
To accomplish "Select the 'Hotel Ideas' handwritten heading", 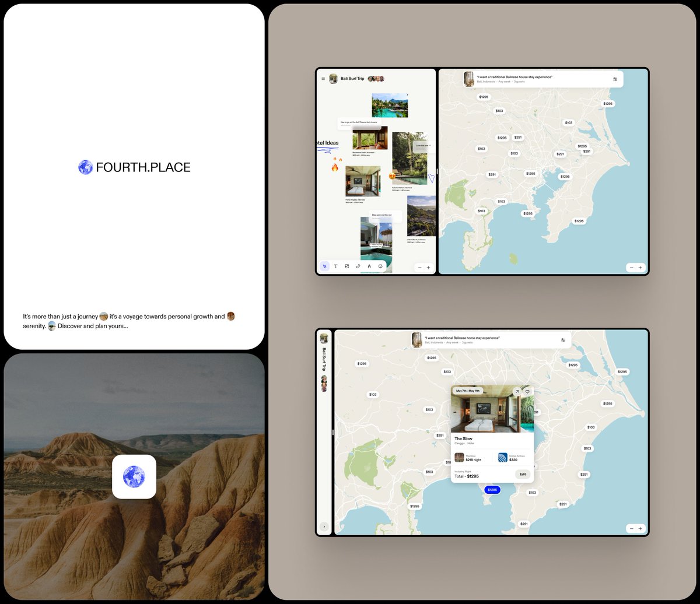I will click(327, 143).
